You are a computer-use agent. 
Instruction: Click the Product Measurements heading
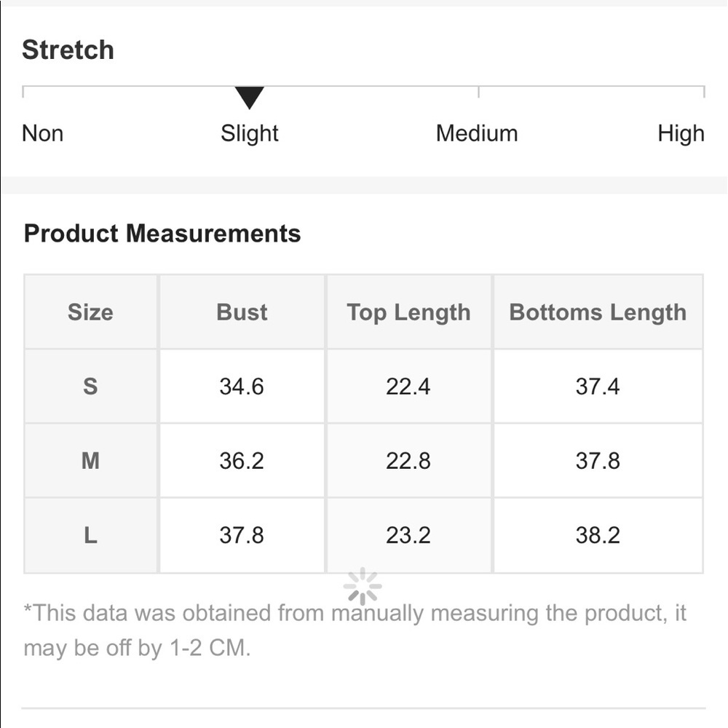(x=162, y=234)
